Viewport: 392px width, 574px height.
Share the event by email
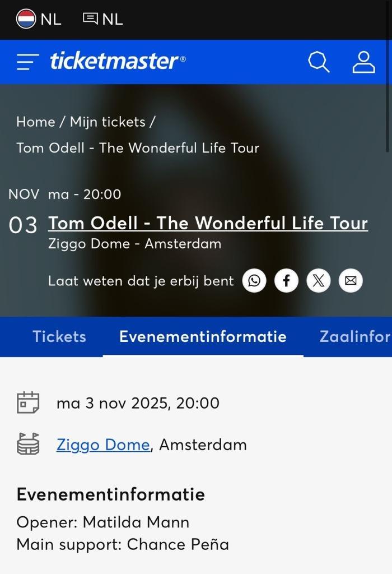point(351,280)
